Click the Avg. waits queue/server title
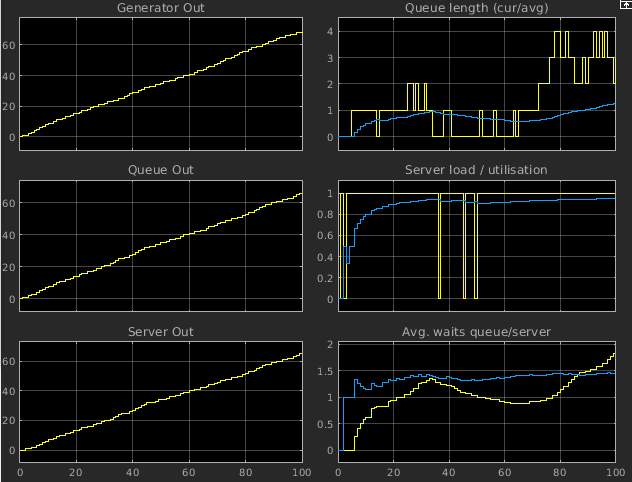Screen dimensions: 632x482 (x=476, y=332)
